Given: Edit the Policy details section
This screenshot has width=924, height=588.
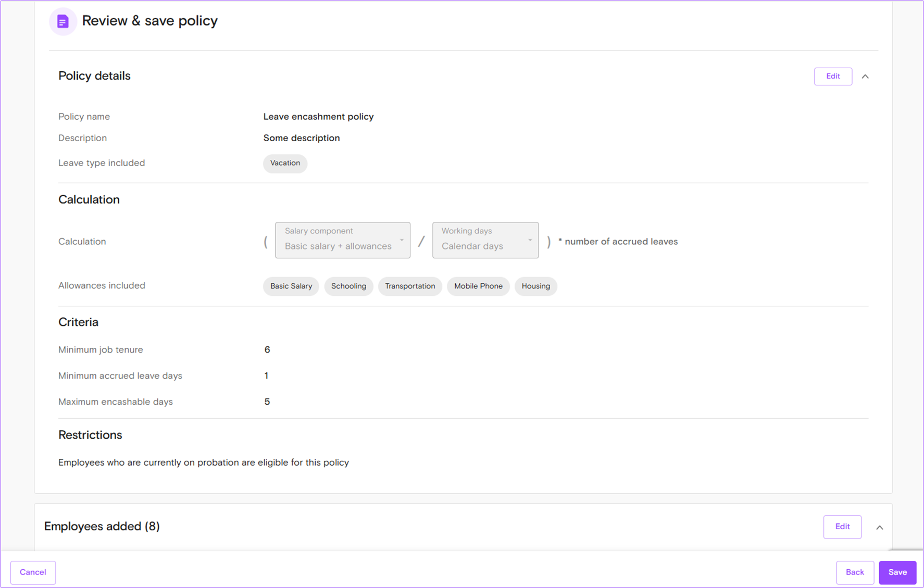Looking at the screenshot, I should pyautogui.click(x=833, y=77).
